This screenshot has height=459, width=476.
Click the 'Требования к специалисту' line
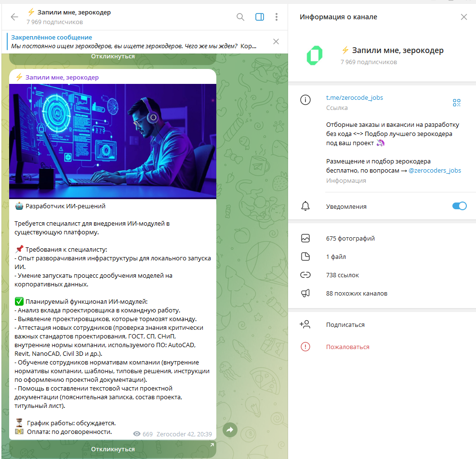click(66, 250)
